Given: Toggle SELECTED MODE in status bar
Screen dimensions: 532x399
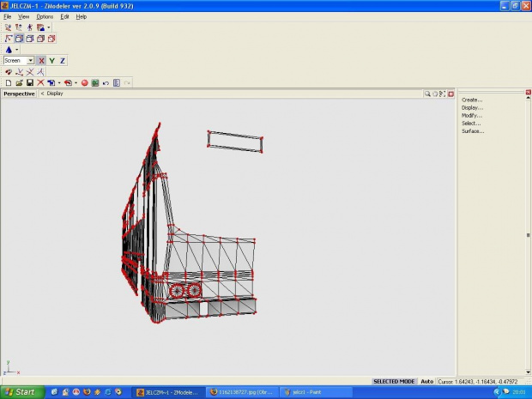Looking at the screenshot, I should click(394, 381).
